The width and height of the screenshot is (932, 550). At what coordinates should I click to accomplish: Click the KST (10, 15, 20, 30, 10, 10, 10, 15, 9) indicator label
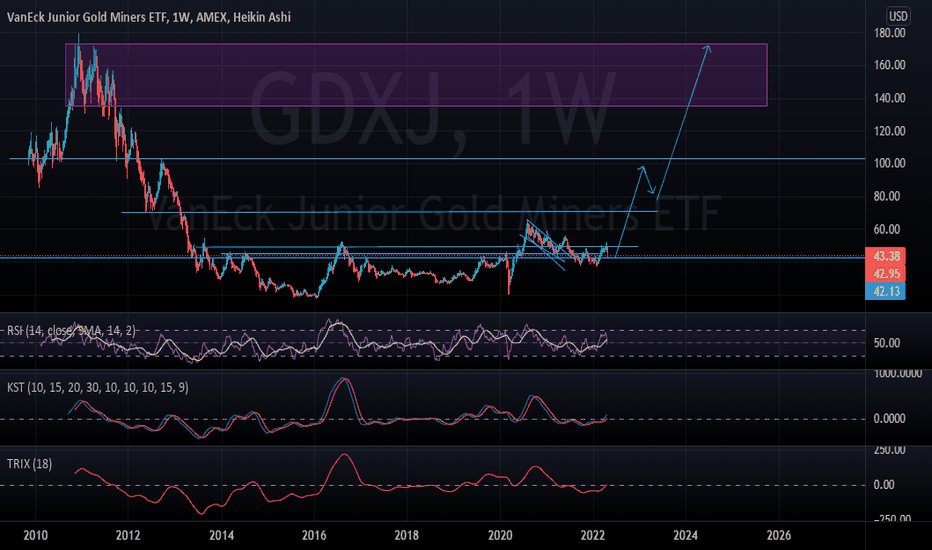(97, 388)
